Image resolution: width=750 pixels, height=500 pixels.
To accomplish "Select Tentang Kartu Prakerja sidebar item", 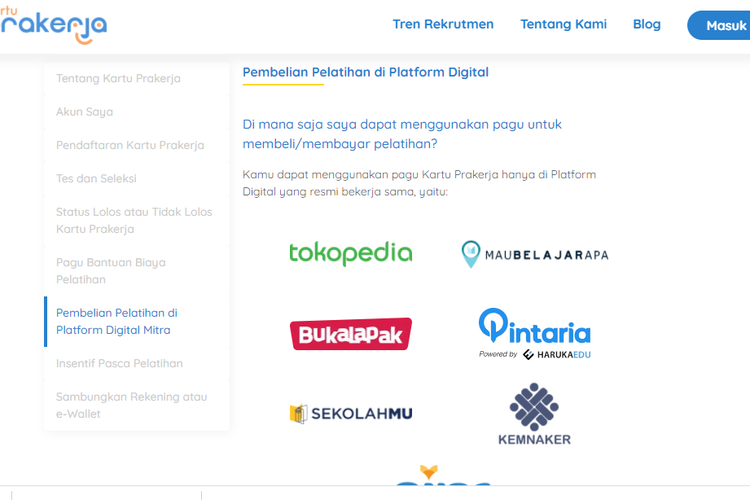I will point(136,78).
